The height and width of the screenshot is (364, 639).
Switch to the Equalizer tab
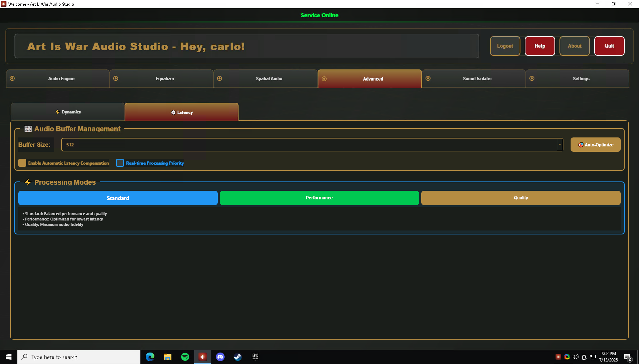[x=161, y=78]
